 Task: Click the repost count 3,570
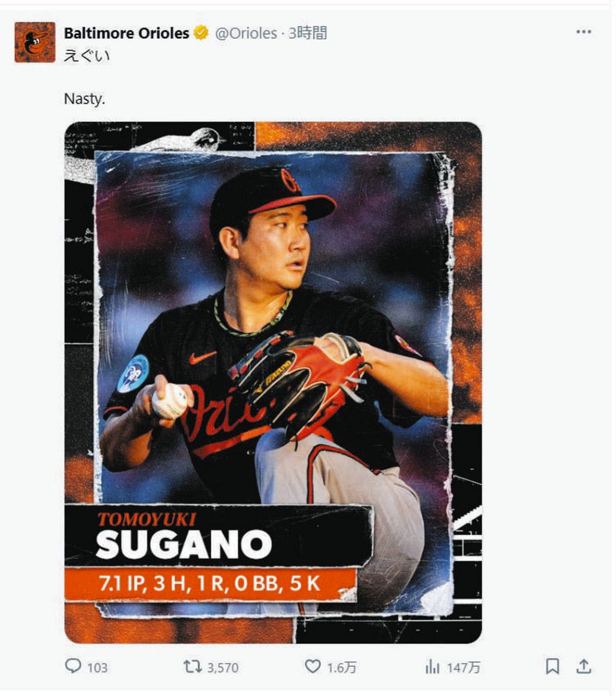[223, 668]
